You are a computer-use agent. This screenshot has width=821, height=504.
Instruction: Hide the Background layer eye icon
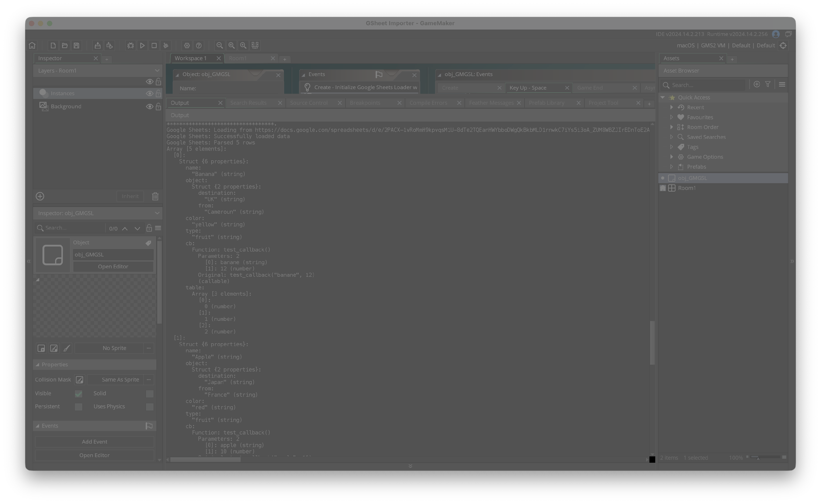[x=149, y=107]
